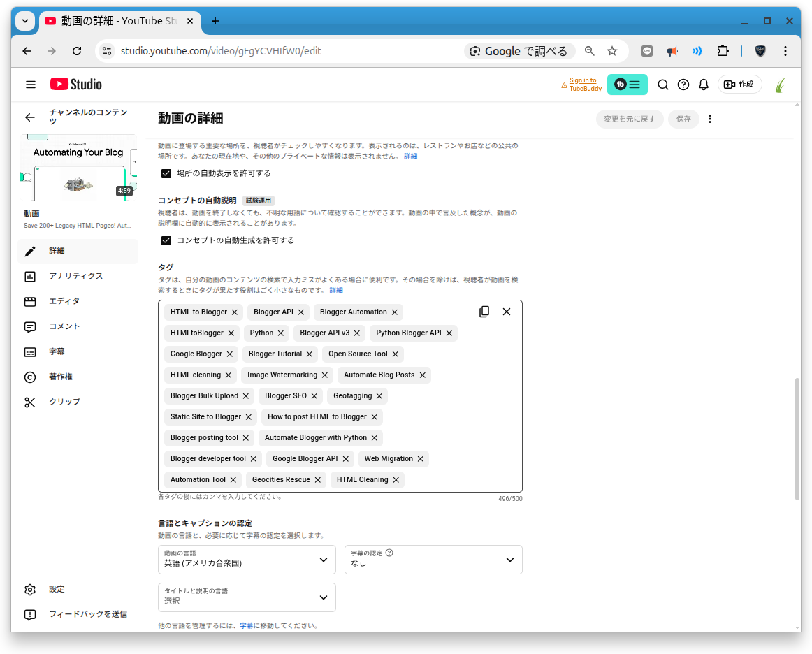The height and width of the screenshot is (654, 812).
Task: Click the copy tags icon
Action: [484, 312]
